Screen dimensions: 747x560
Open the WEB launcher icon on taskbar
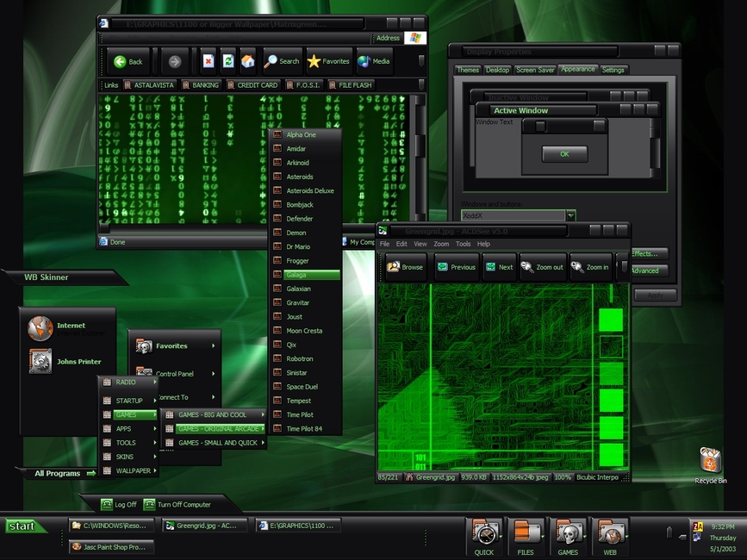(x=610, y=537)
